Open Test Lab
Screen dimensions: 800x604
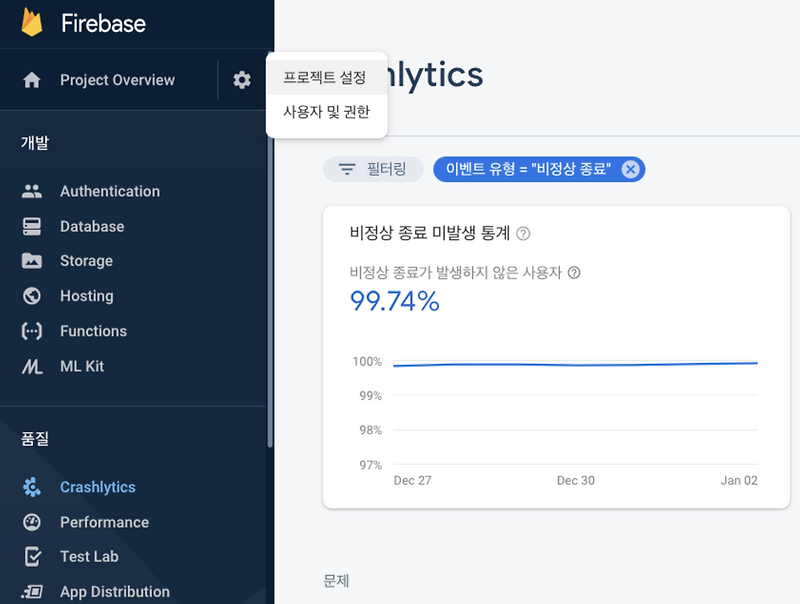[90, 557]
